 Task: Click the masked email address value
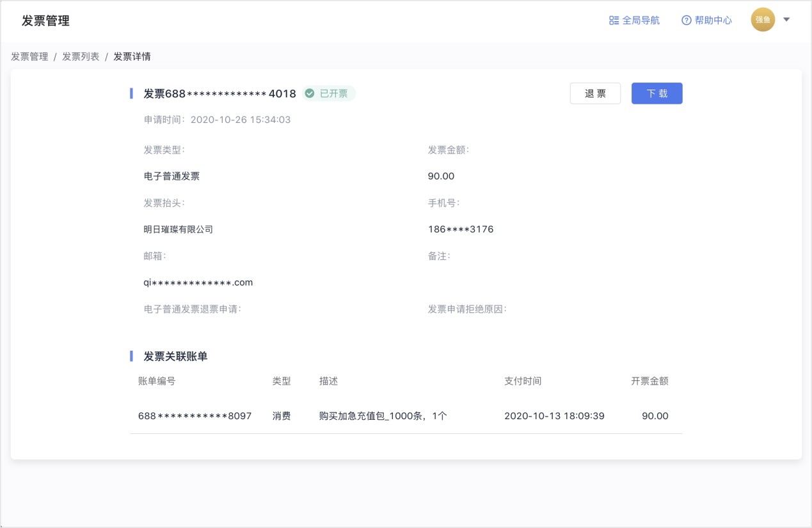click(x=198, y=282)
